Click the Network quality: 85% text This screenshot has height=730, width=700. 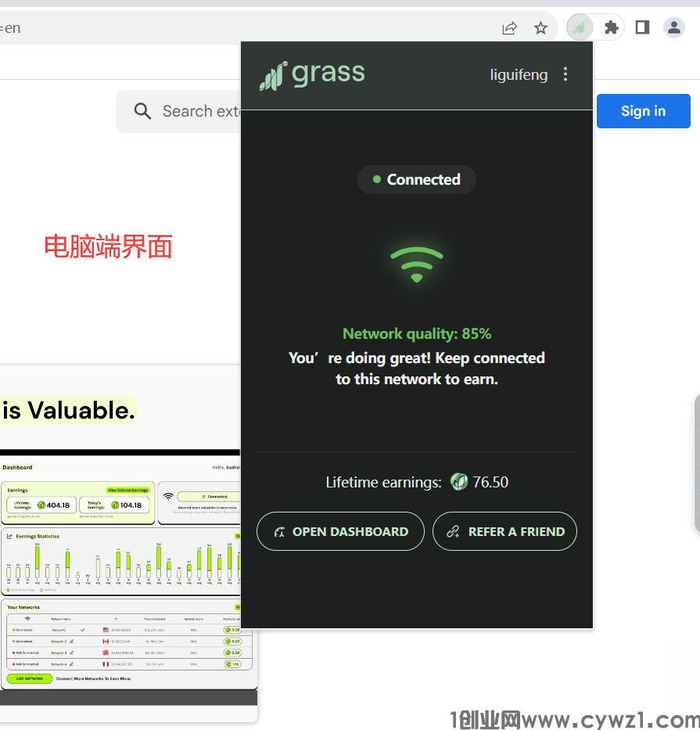coord(417,333)
